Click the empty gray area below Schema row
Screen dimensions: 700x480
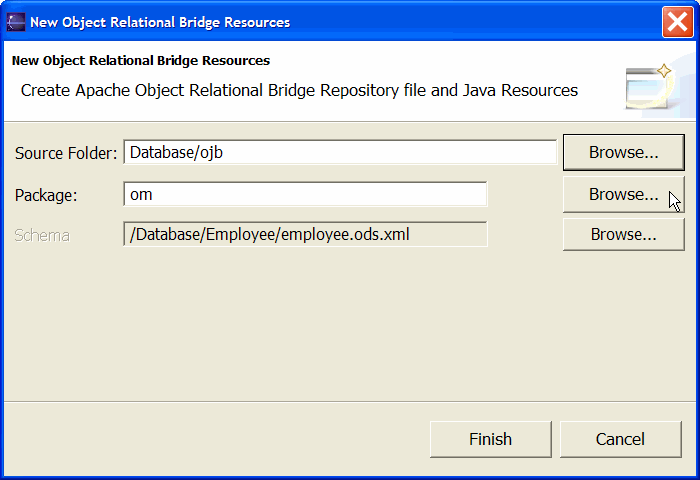tap(348, 326)
